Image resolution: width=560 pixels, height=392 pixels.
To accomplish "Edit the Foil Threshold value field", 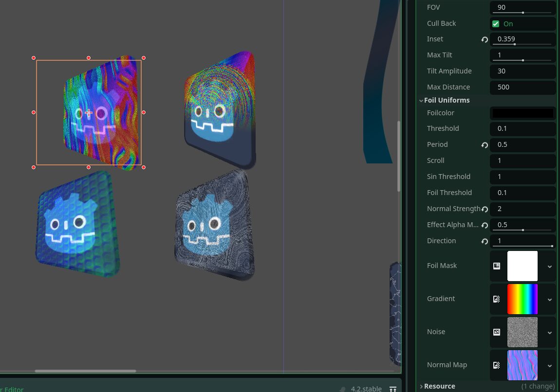I will click(x=523, y=193).
